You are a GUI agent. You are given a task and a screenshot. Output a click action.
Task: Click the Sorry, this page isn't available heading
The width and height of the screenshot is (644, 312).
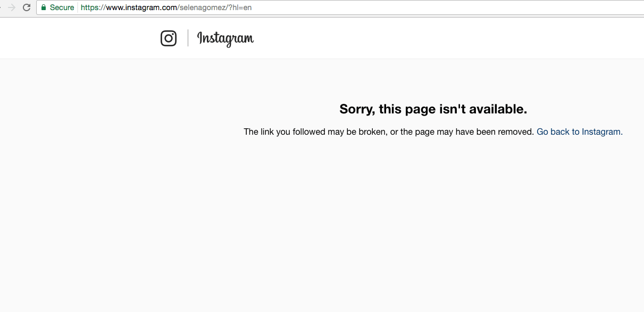pos(433,109)
